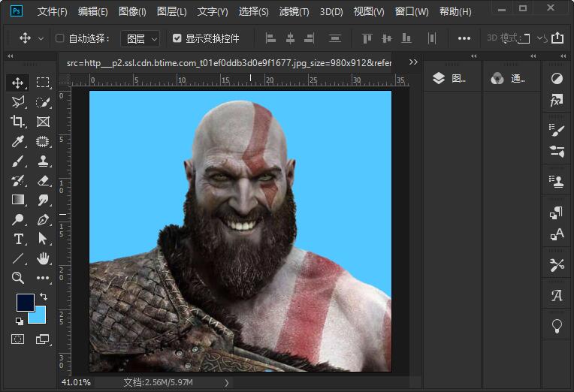
Task: Open the 图像(I) menu
Action: (x=132, y=12)
